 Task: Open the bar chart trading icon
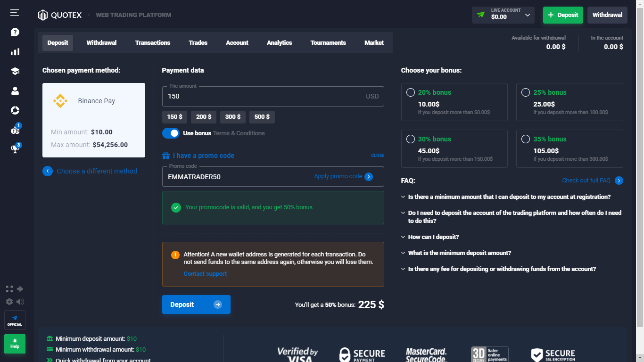[15, 52]
